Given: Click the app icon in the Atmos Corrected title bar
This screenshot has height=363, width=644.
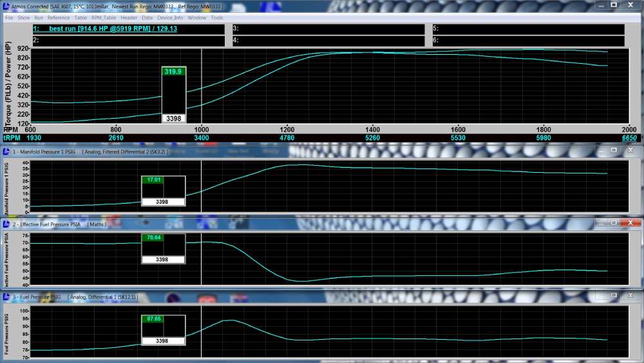Looking at the screenshot, I should (6, 6).
